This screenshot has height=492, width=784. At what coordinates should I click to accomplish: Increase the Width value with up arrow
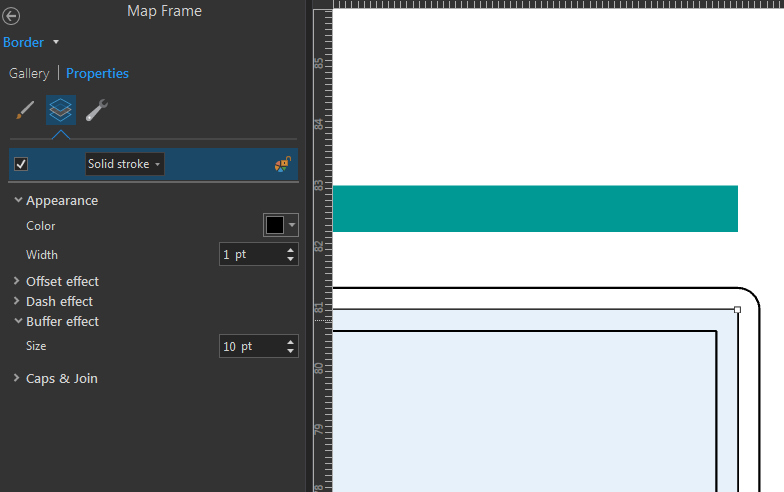pyautogui.click(x=290, y=250)
